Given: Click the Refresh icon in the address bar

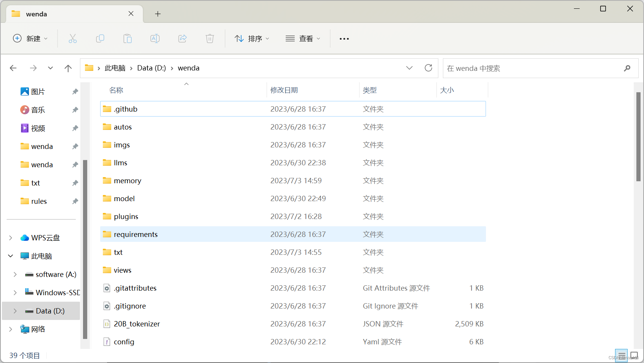Looking at the screenshot, I should (428, 68).
